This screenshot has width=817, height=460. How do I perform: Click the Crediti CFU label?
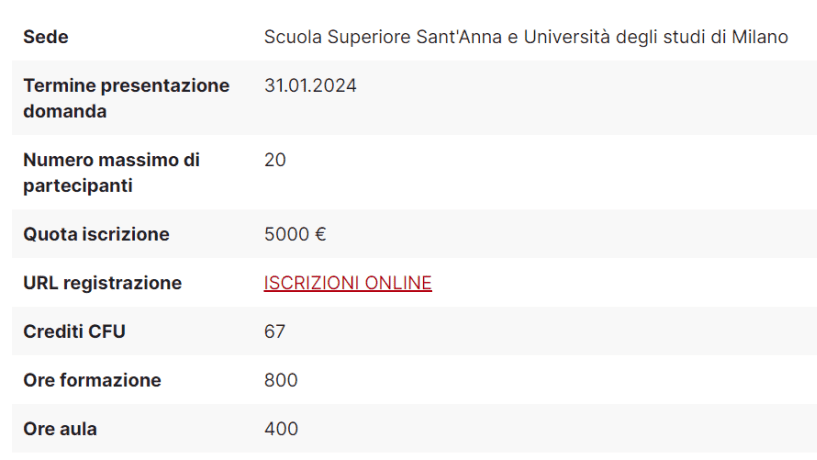(74, 332)
